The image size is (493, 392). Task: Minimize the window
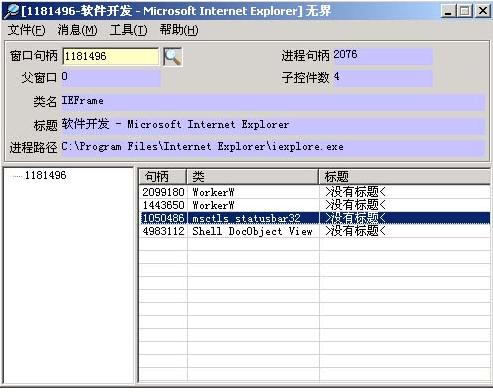448,11
